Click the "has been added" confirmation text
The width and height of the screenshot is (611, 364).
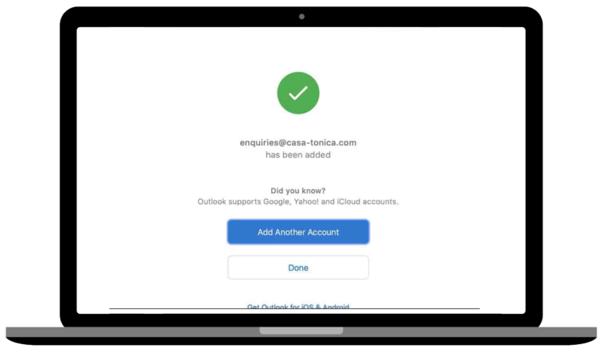(x=298, y=155)
